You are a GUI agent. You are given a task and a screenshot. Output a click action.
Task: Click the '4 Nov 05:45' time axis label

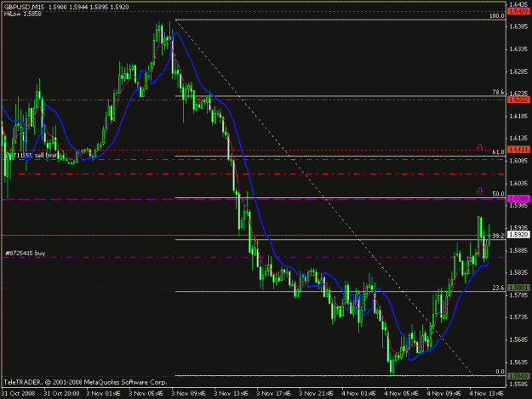click(402, 393)
